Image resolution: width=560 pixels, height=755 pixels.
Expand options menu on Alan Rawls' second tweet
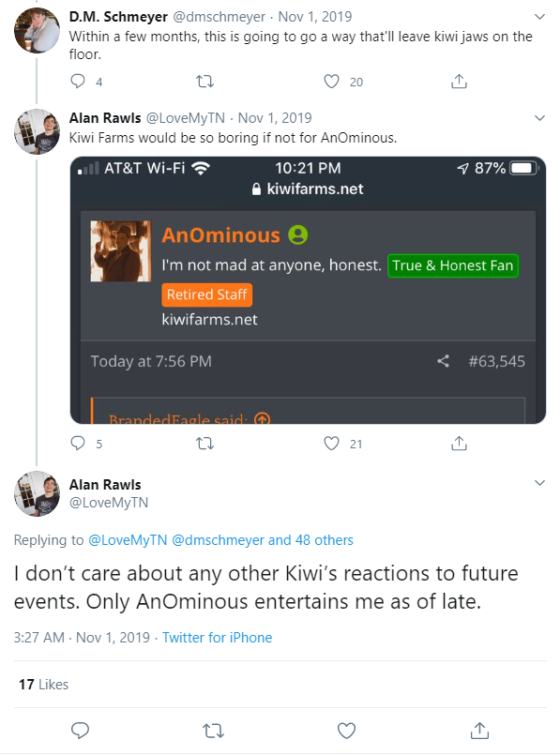tap(539, 118)
